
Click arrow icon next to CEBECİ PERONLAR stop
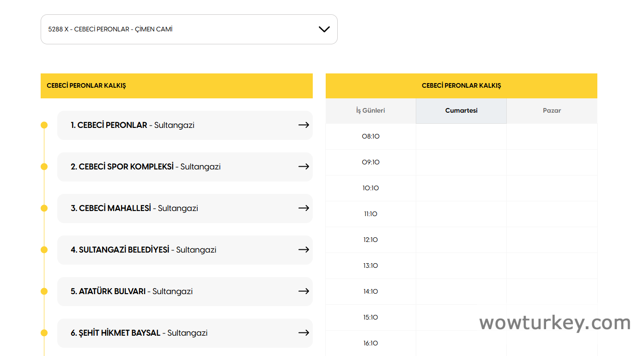pos(304,125)
